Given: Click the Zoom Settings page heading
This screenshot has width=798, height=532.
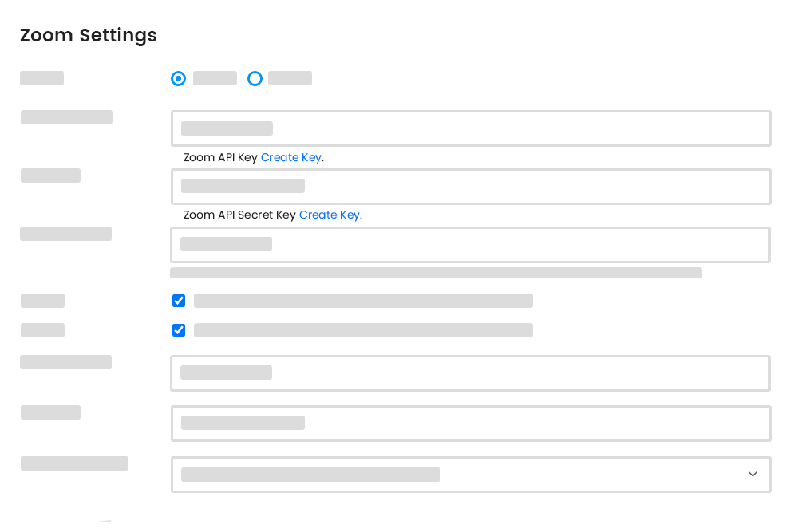Looking at the screenshot, I should [88, 35].
